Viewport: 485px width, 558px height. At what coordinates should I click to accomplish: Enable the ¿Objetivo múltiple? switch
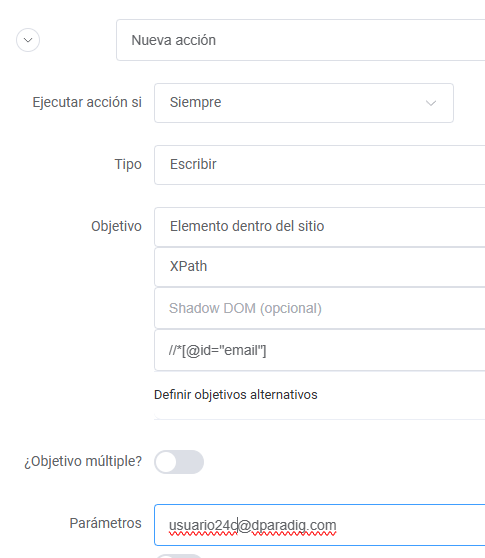179,462
